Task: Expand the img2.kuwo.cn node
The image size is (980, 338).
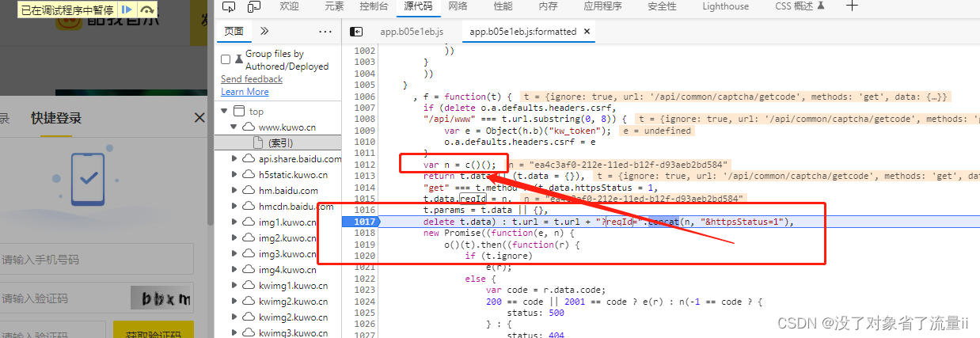Action: pyautogui.click(x=234, y=238)
